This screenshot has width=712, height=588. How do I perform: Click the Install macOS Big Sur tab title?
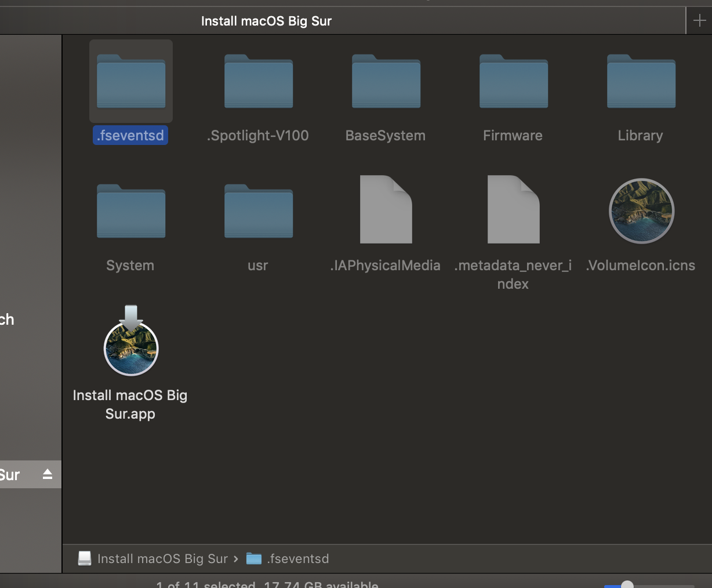coord(266,21)
